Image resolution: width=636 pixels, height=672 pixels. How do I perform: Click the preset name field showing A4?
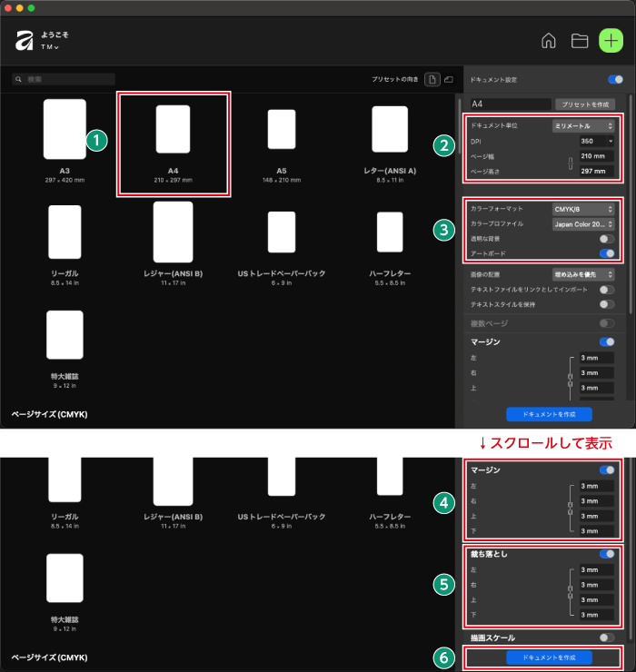click(509, 104)
